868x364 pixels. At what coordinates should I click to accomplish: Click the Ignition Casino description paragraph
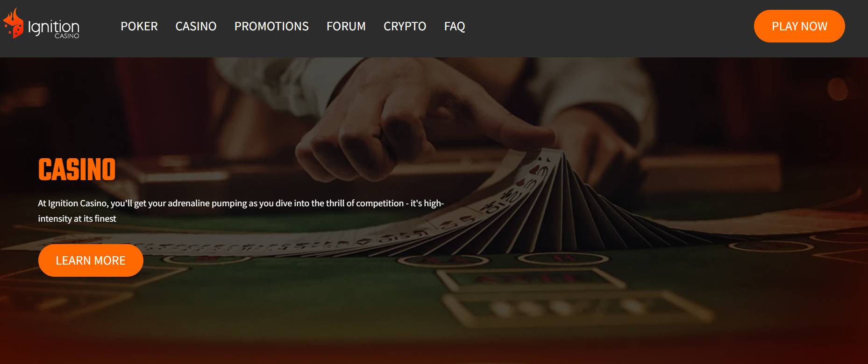pyautogui.click(x=241, y=211)
